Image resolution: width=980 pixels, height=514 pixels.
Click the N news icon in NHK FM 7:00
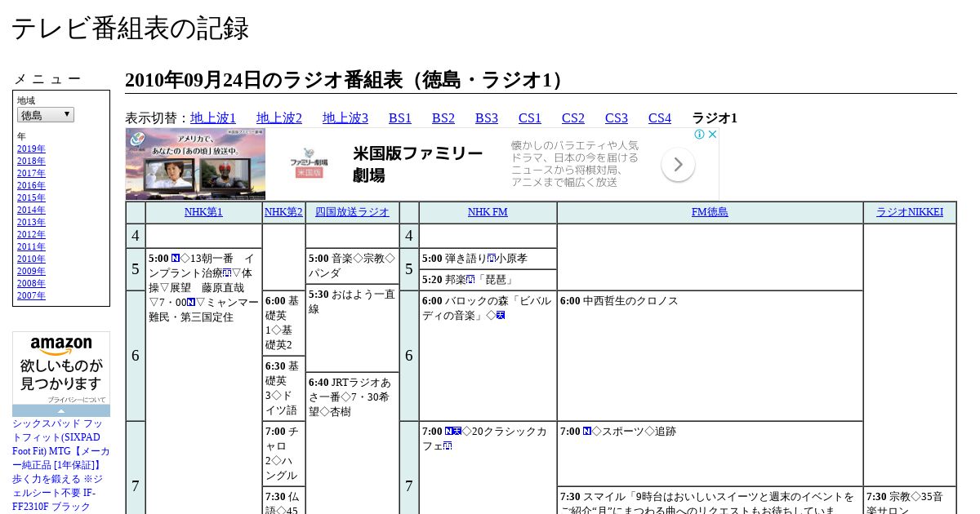[448, 431]
